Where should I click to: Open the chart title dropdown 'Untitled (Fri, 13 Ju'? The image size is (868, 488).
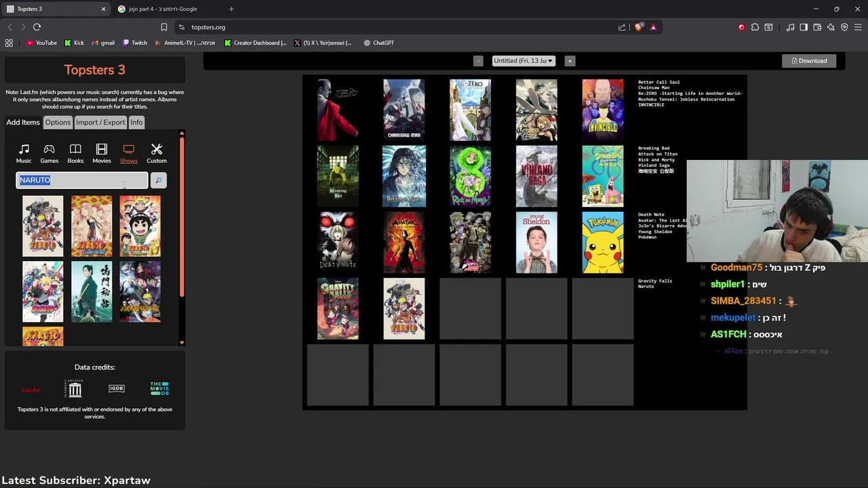(524, 60)
